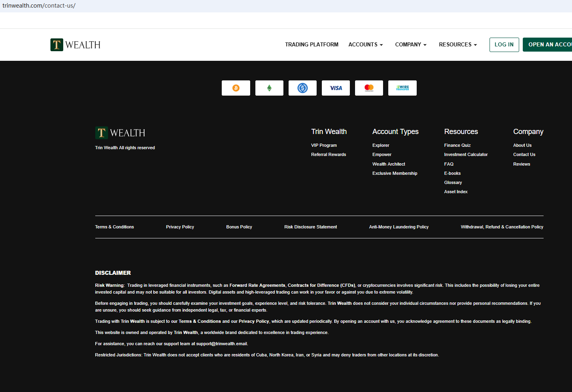This screenshot has height=392, width=572.
Task: Go to Trading Platform menu item
Action: click(311, 45)
